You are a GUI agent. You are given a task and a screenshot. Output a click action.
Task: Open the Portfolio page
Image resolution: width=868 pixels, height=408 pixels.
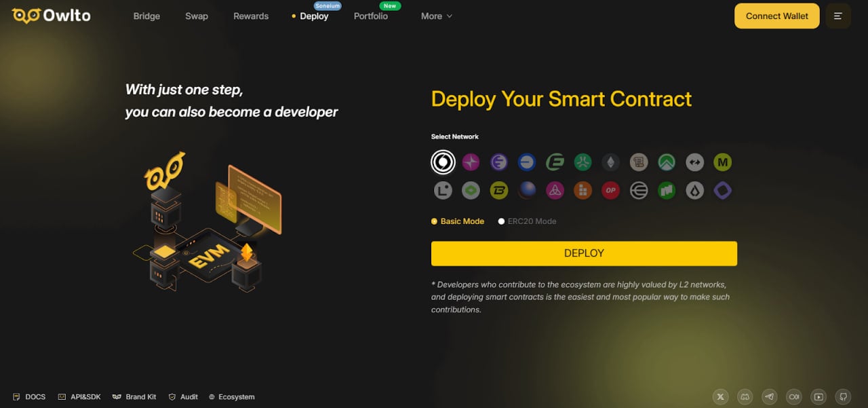coord(371,16)
